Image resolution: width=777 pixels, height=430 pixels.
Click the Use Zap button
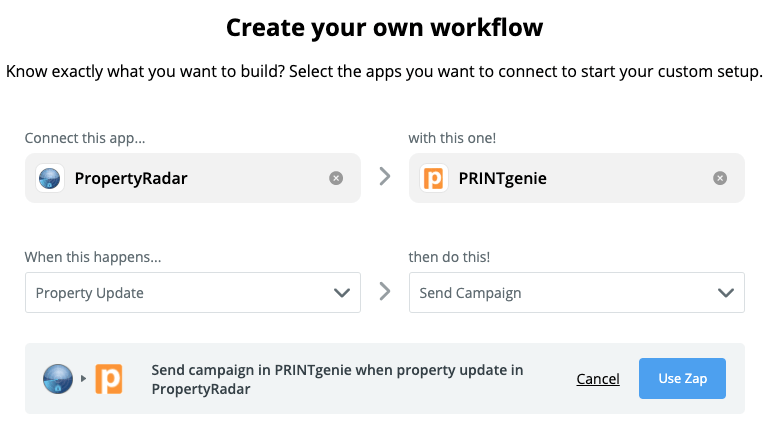click(x=682, y=378)
